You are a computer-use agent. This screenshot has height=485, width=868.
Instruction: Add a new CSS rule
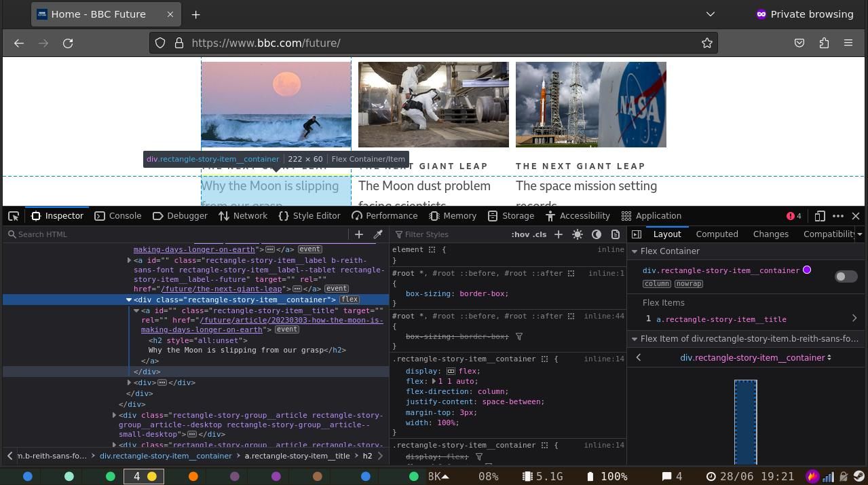[x=559, y=234]
